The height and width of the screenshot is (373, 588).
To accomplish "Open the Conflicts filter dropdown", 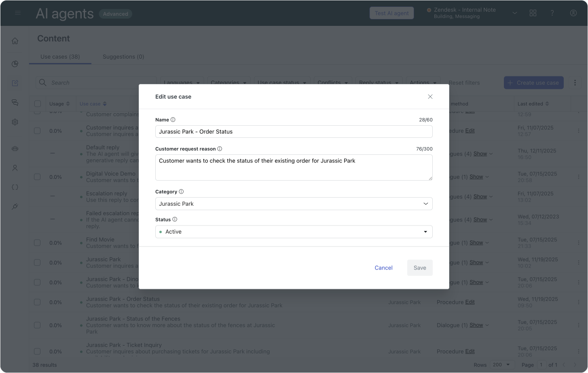I will [333, 82].
